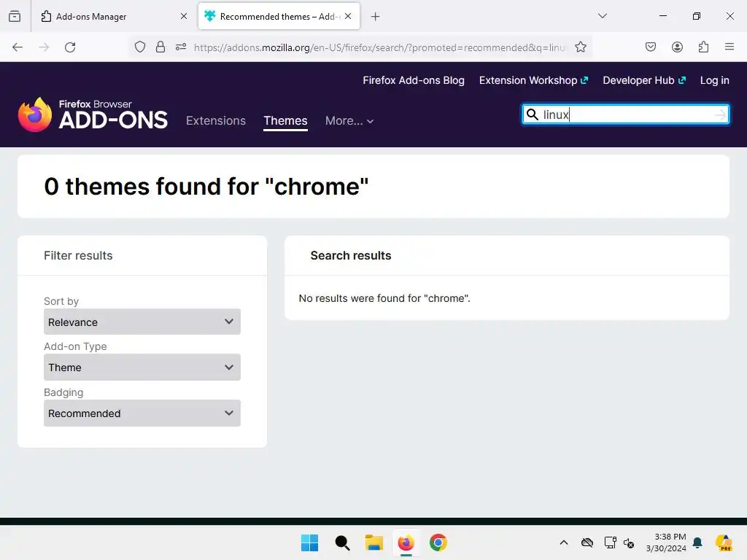View site security padlock info
Screen dimensions: 747x560
pyautogui.click(x=160, y=47)
